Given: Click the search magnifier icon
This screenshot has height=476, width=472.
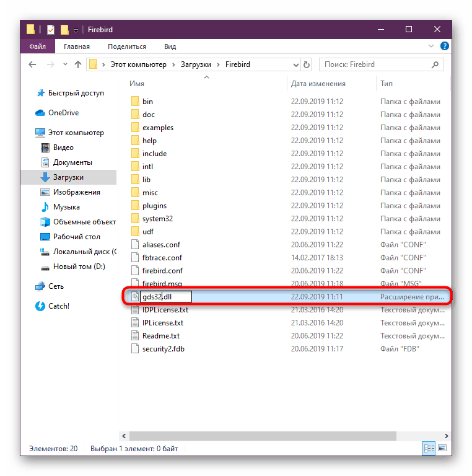Looking at the screenshot, I should point(435,64).
